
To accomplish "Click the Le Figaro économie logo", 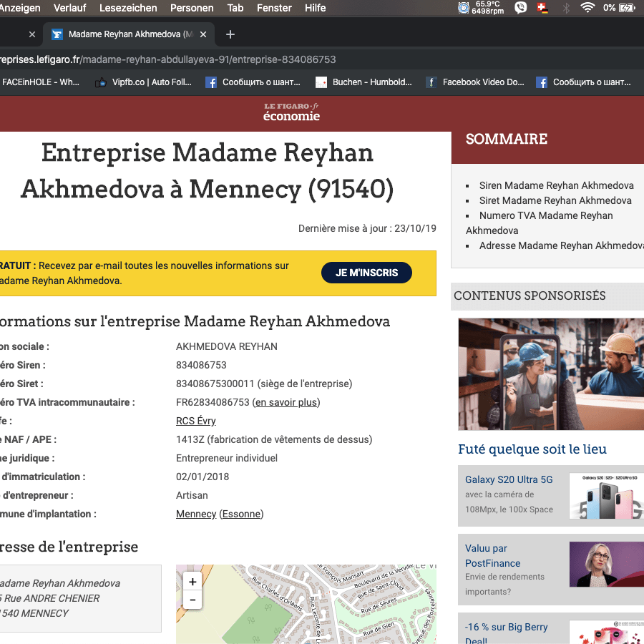I will pos(291,112).
